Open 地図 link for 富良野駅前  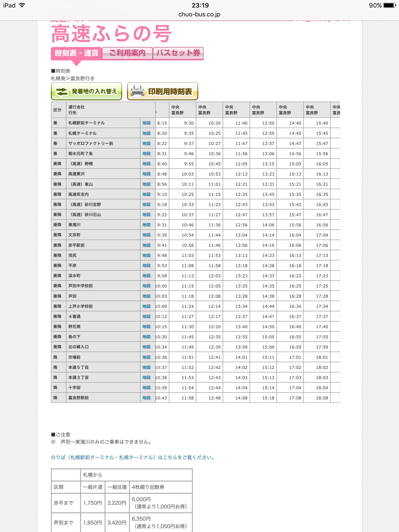click(x=147, y=398)
